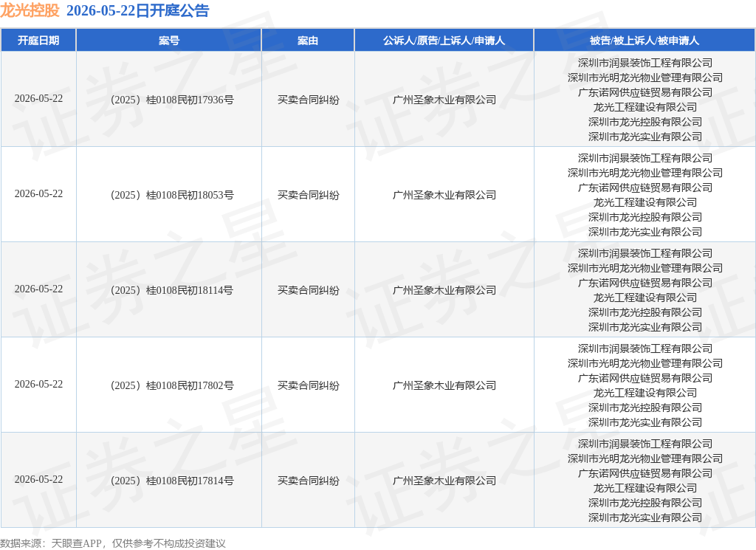The image size is (756, 550).
Task: Click 龙光工程建设有限公司 in the 18114号 row
Action: click(645, 298)
